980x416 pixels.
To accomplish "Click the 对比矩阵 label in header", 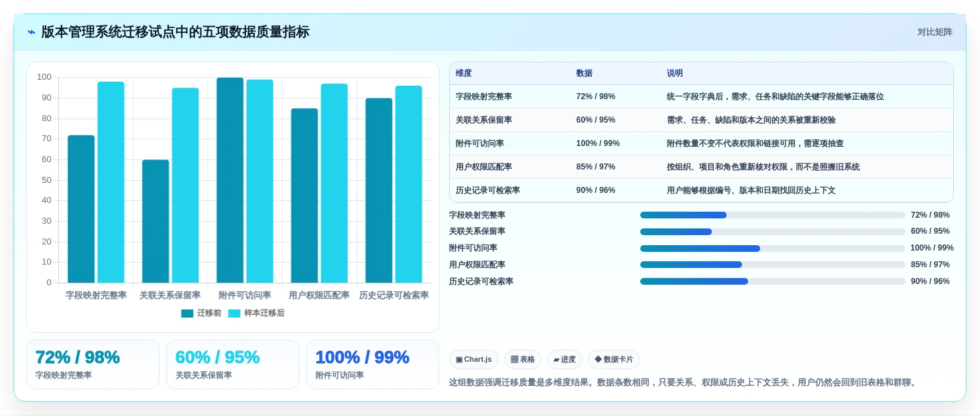I will tap(934, 32).
